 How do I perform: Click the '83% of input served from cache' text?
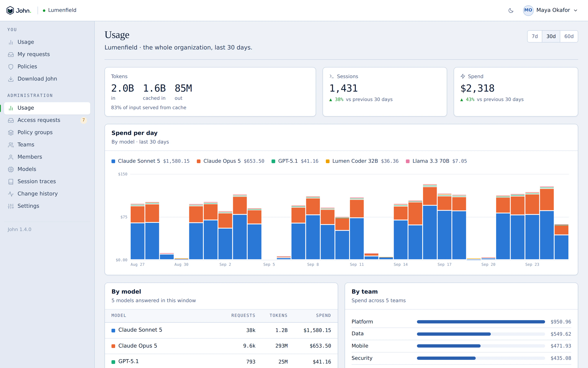[x=149, y=108]
